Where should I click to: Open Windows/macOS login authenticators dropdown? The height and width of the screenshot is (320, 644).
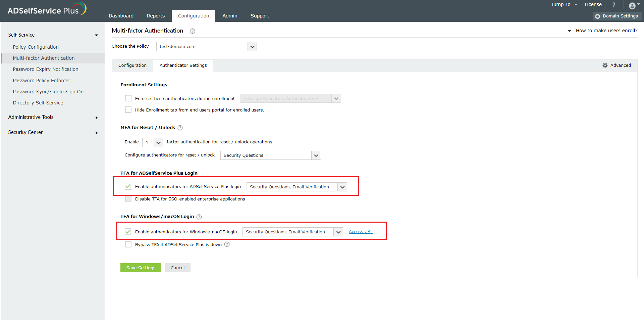[x=293, y=232]
